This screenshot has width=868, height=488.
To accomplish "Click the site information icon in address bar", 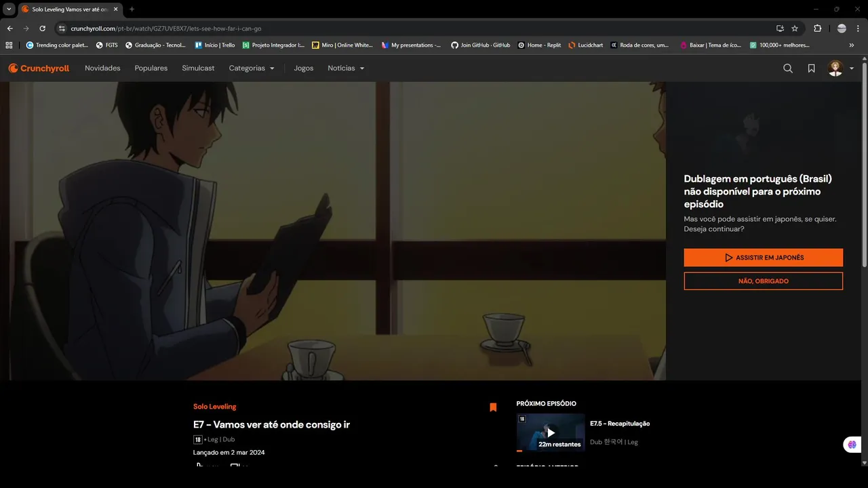I will coord(62,28).
